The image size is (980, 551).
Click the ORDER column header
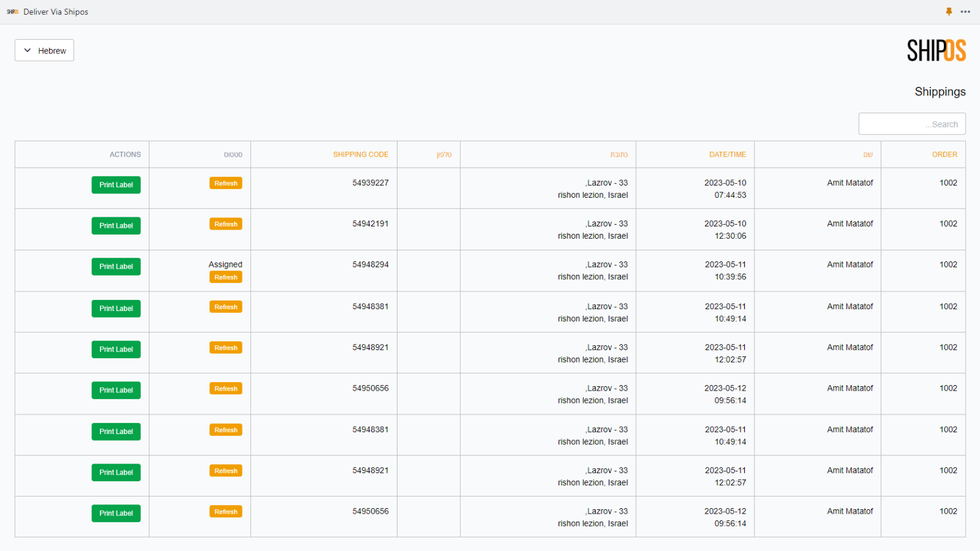[945, 154]
